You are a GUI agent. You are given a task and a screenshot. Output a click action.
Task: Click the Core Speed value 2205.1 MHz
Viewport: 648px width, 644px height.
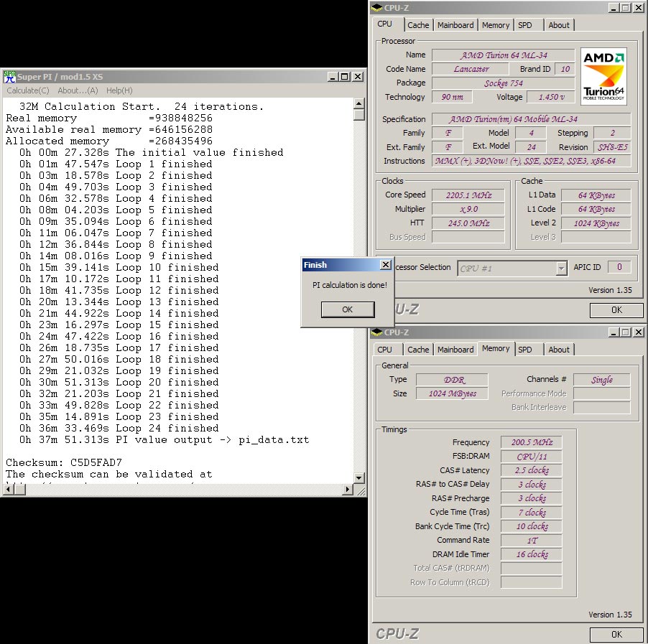tap(468, 195)
